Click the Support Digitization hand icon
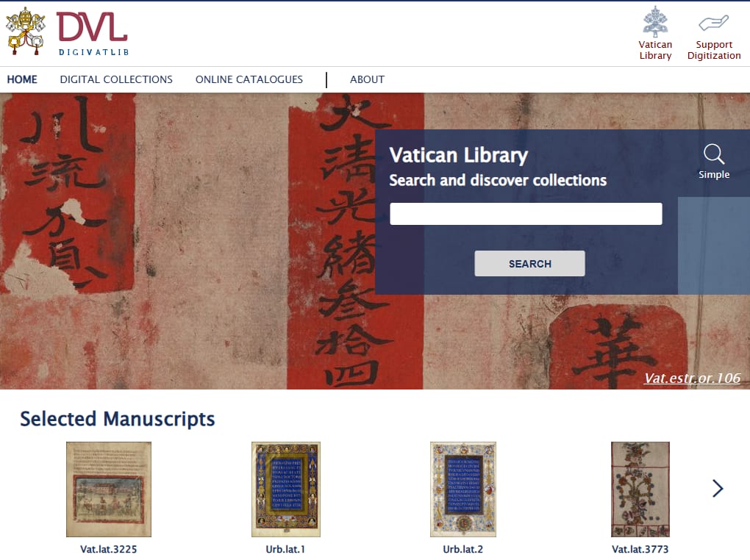 point(714,23)
